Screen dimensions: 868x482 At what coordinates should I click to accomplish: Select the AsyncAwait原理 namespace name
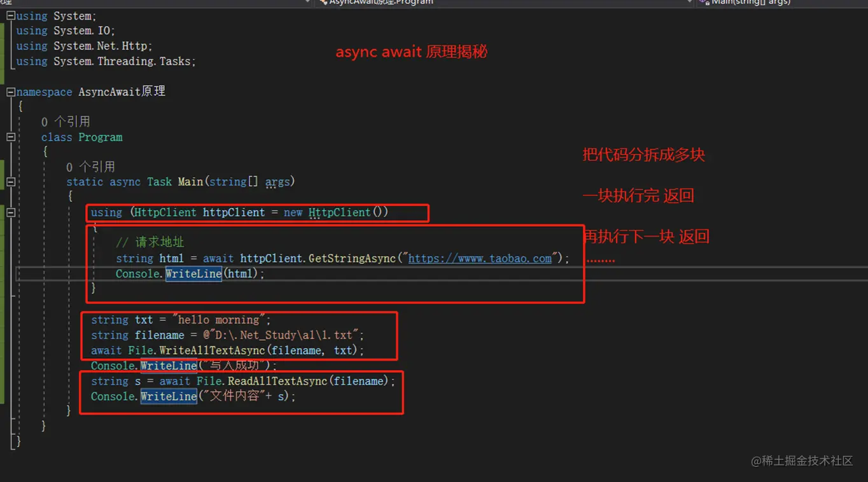122,92
